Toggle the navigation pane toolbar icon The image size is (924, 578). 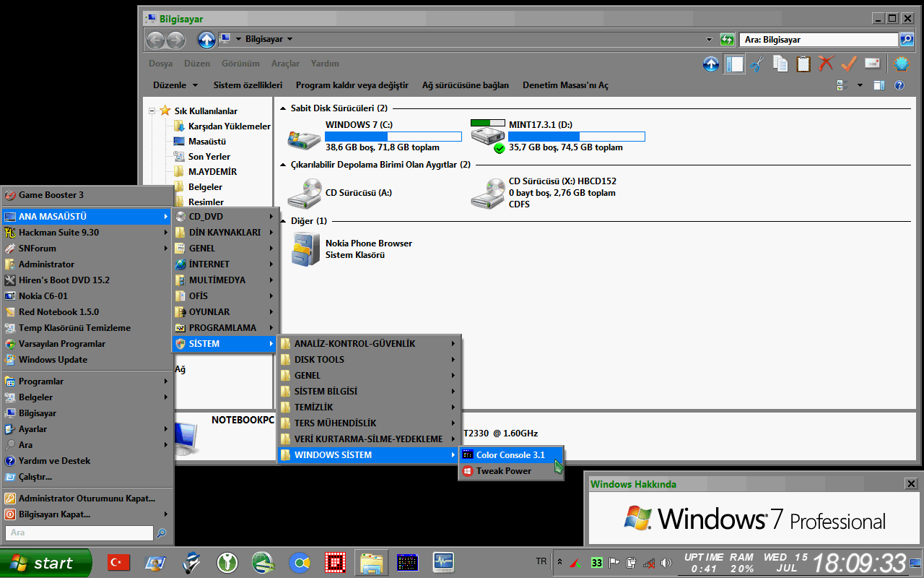(x=735, y=64)
